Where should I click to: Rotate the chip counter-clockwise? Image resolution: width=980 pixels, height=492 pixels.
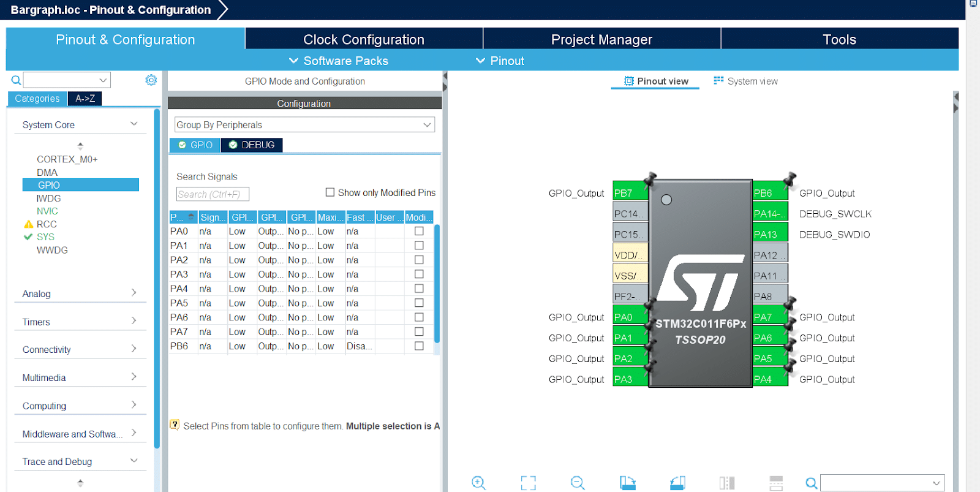(677, 483)
